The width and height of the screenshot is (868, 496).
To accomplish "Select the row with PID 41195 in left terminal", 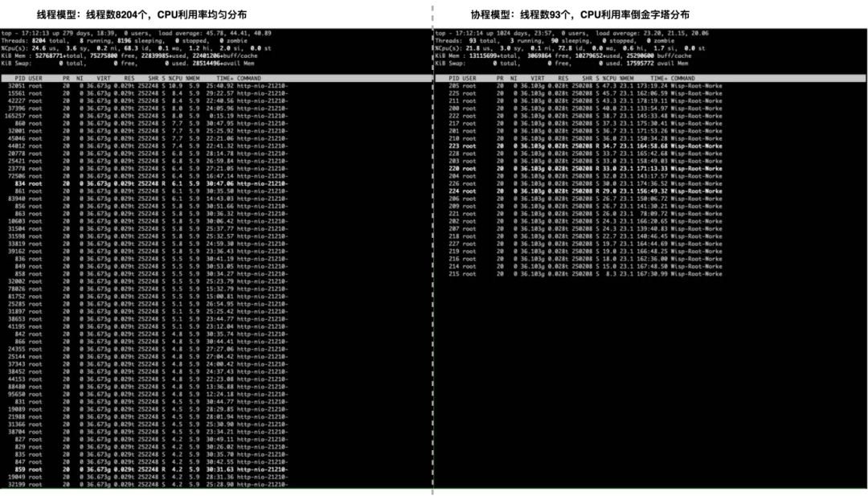I will tap(149, 326).
